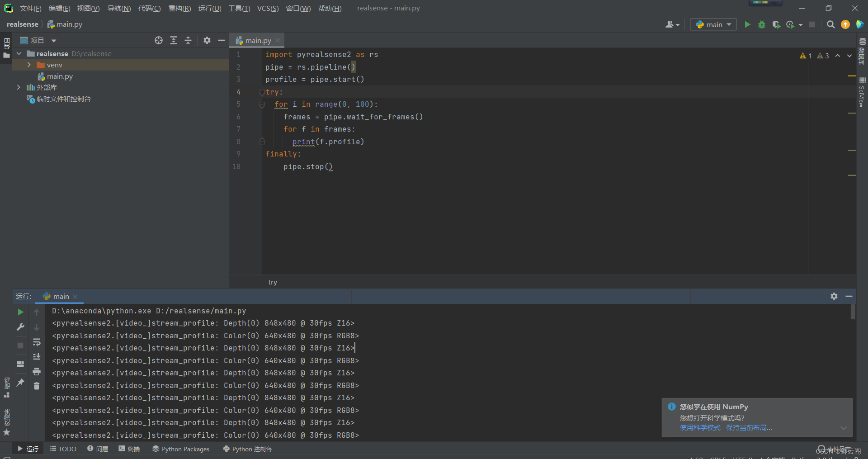Close the main run tab
This screenshot has height=459, width=868.
point(75,297)
